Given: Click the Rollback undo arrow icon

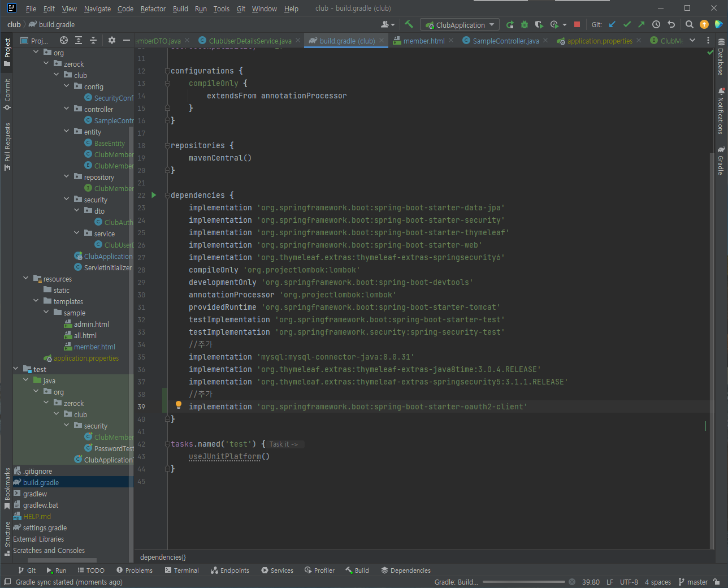Looking at the screenshot, I should tap(671, 24).
